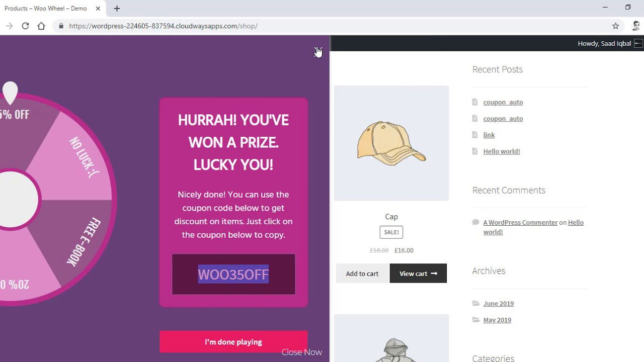Close the spin wheel popup with X
The width and height of the screenshot is (644, 362).
(x=317, y=51)
